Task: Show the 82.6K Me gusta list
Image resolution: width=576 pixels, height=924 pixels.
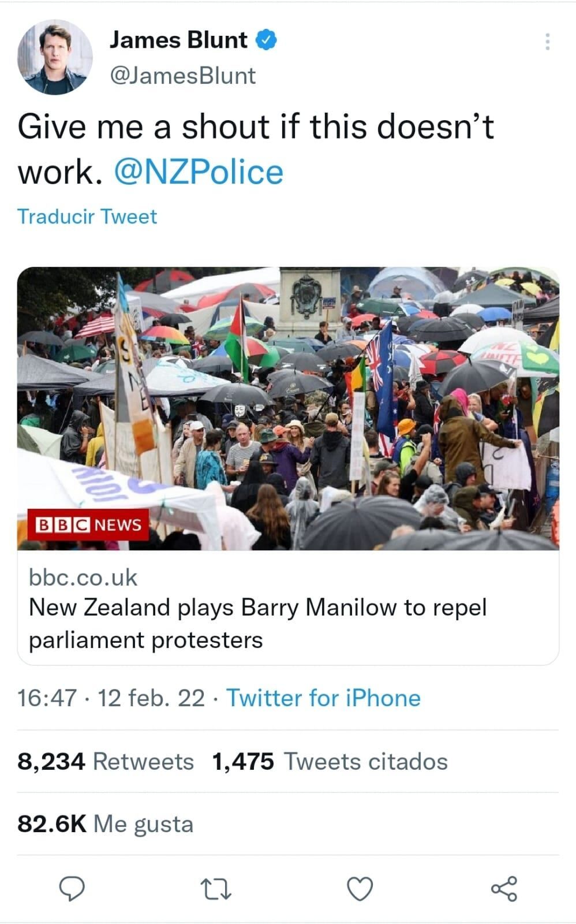Action: (105, 824)
